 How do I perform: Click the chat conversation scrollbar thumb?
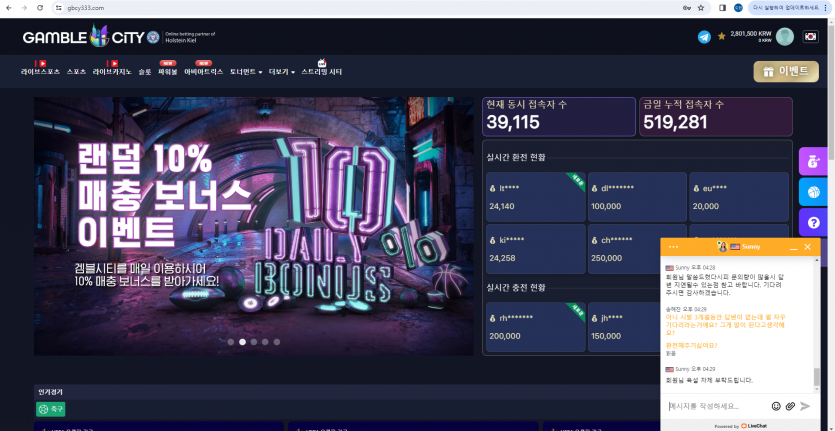pyautogui.click(x=817, y=377)
